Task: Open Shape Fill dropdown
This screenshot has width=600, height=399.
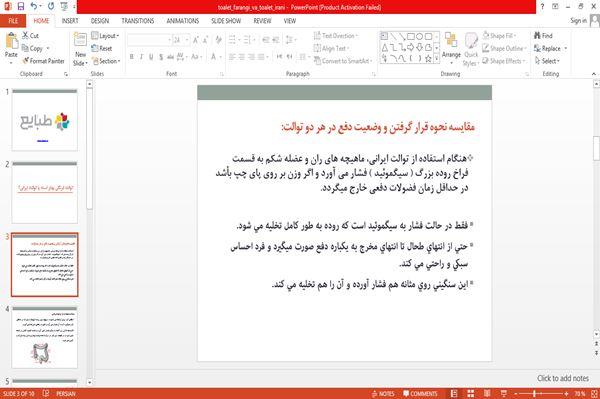Action: [x=499, y=36]
